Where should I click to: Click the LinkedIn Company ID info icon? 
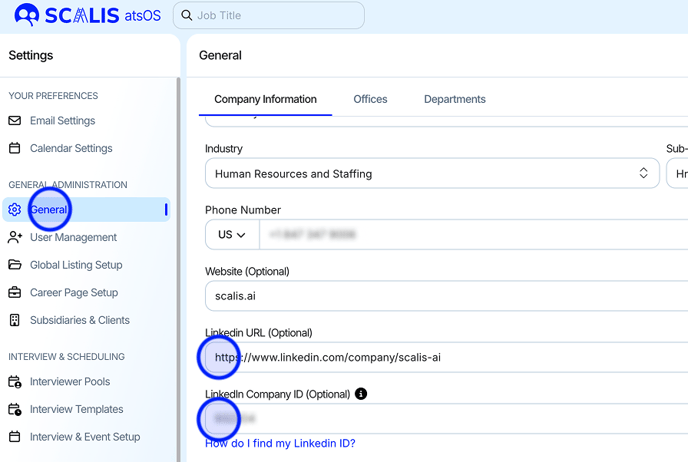pos(361,394)
